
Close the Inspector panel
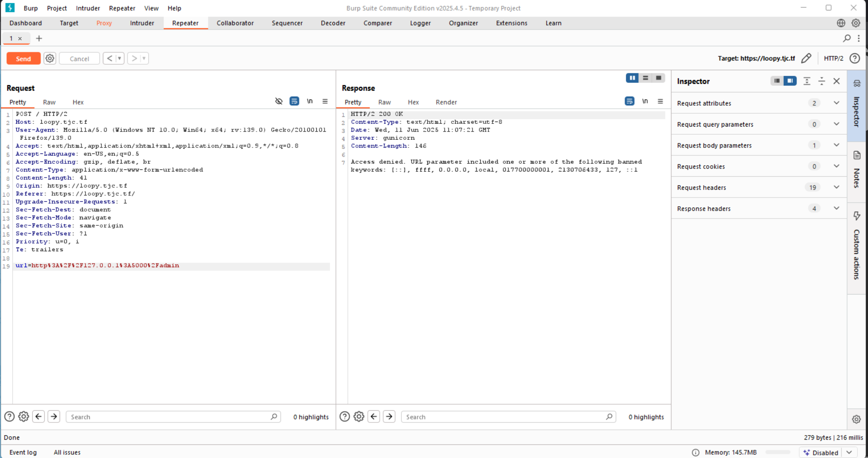tap(837, 81)
